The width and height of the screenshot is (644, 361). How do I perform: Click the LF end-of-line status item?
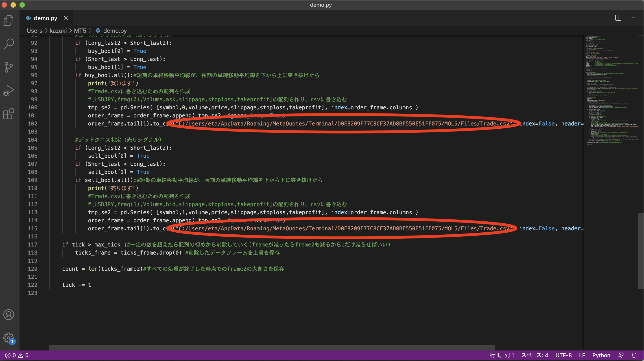pos(582,355)
